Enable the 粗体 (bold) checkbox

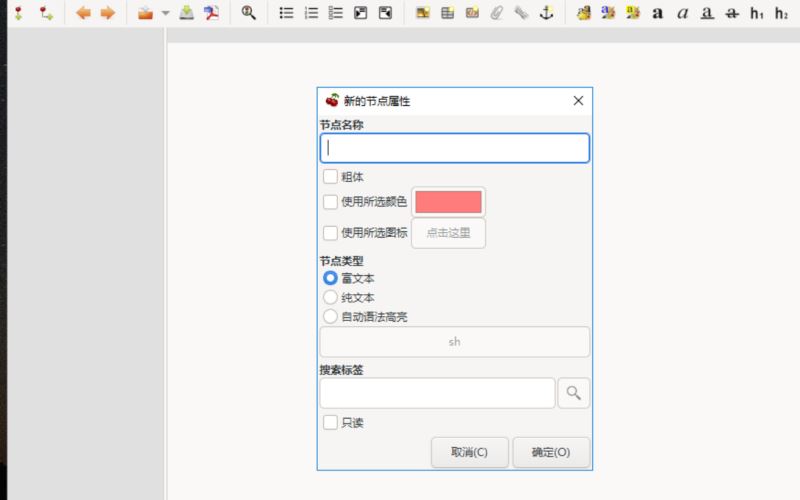[330, 177]
